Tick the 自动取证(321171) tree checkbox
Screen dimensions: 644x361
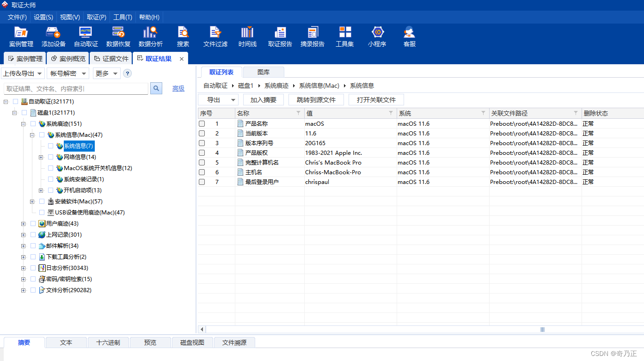click(x=15, y=102)
